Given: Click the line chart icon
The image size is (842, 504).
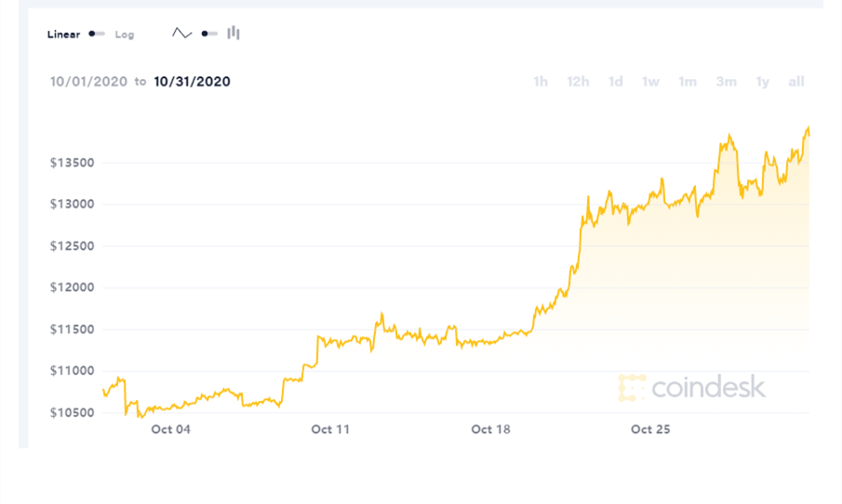Looking at the screenshot, I should click(x=181, y=33).
